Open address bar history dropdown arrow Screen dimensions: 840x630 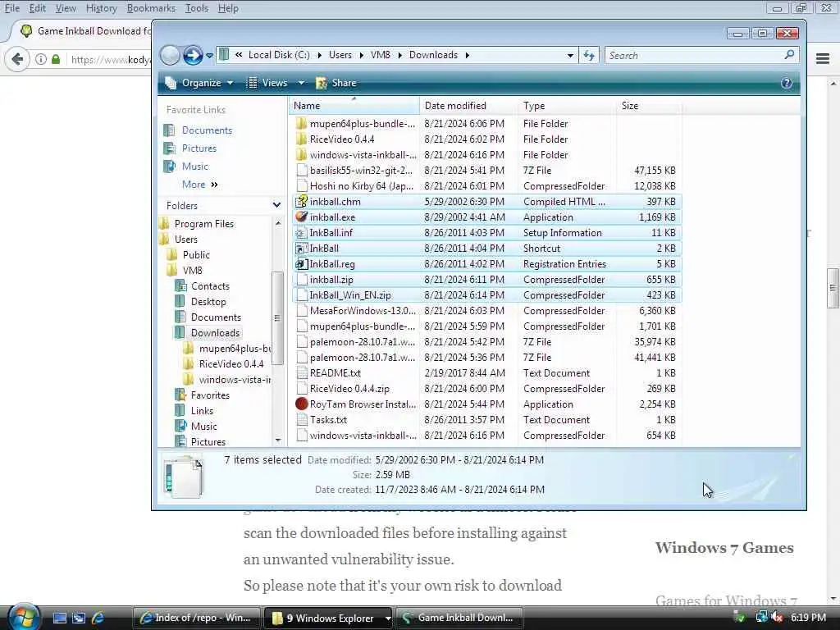pos(571,55)
